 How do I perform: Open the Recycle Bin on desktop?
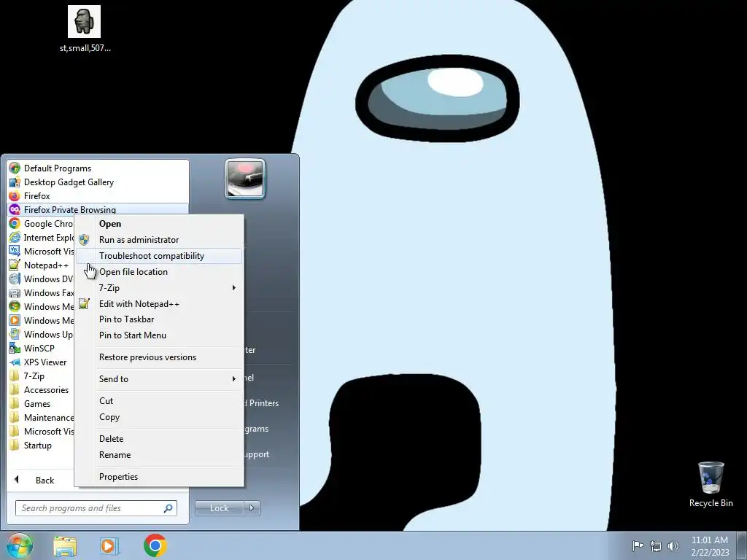coord(711,484)
